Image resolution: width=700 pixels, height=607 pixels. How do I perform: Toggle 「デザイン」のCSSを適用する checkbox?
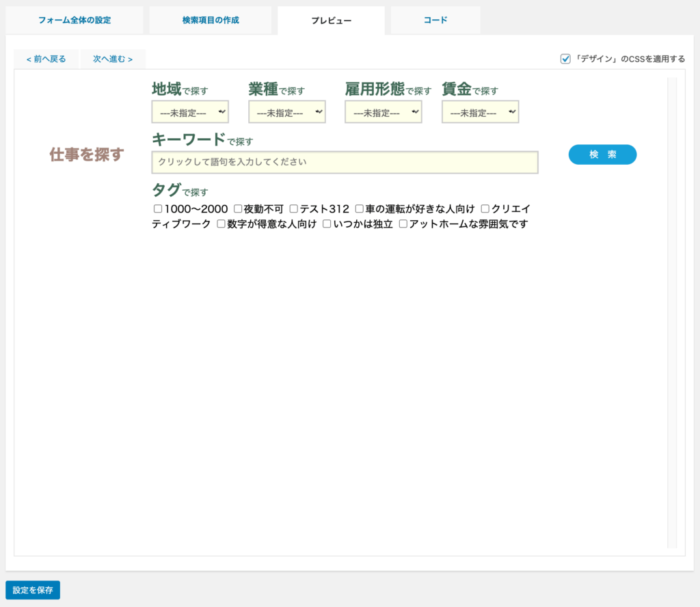[565, 59]
